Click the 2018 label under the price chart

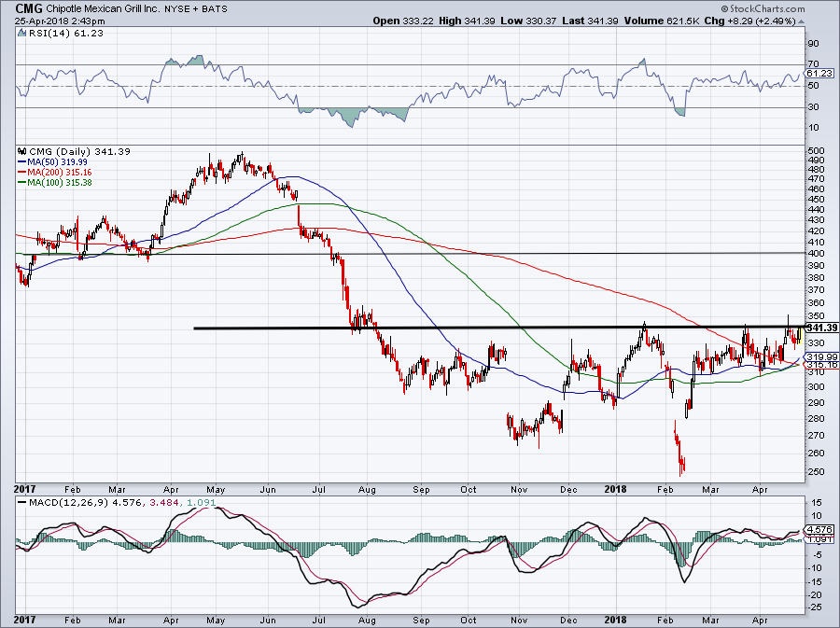tap(615, 489)
